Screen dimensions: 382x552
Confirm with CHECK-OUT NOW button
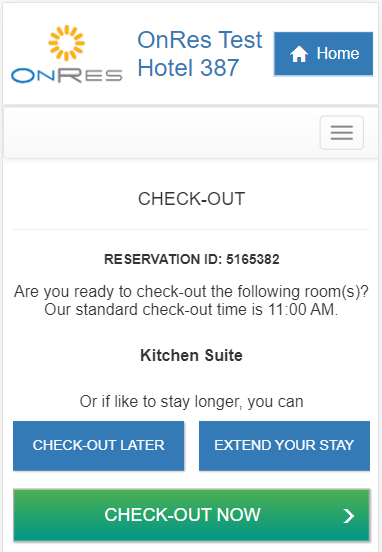(x=192, y=515)
